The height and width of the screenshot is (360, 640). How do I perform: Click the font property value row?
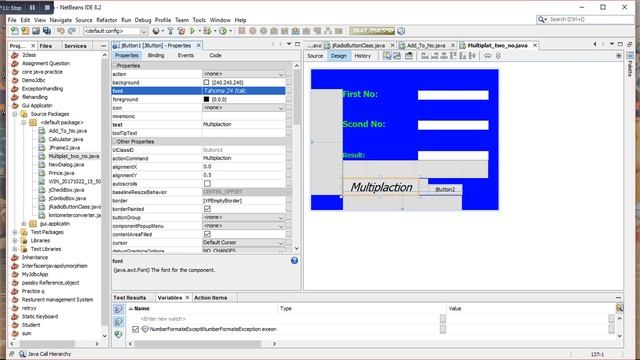point(244,91)
